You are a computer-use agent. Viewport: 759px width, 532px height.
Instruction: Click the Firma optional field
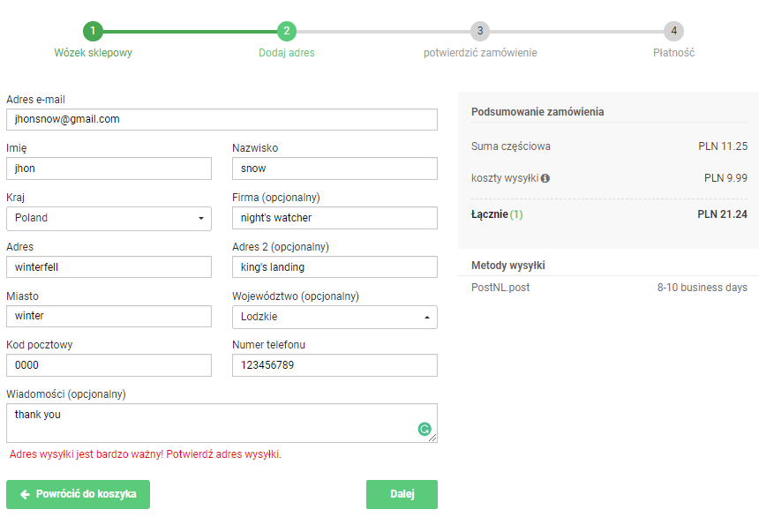(x=334, y=218)
